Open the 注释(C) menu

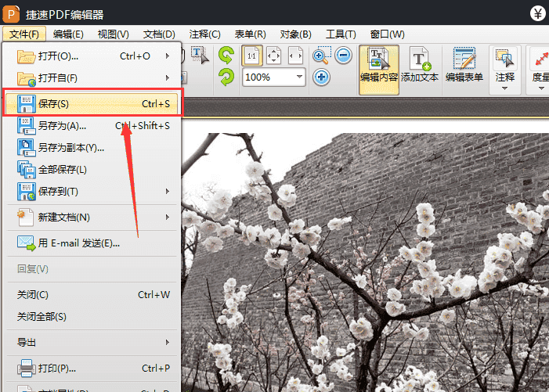coord(205,34)
